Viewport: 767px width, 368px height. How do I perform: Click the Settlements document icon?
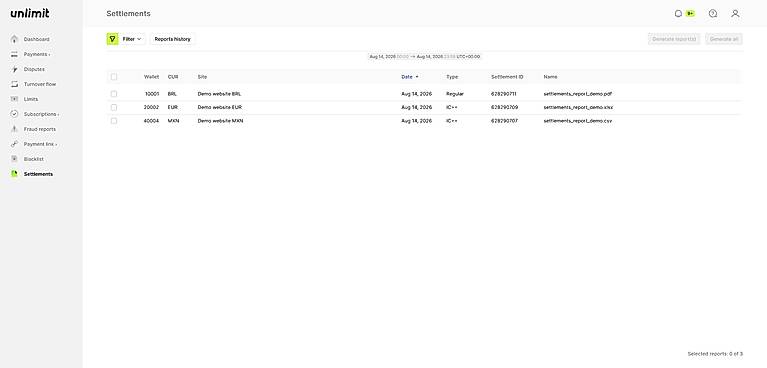click(x=14, y=174)
